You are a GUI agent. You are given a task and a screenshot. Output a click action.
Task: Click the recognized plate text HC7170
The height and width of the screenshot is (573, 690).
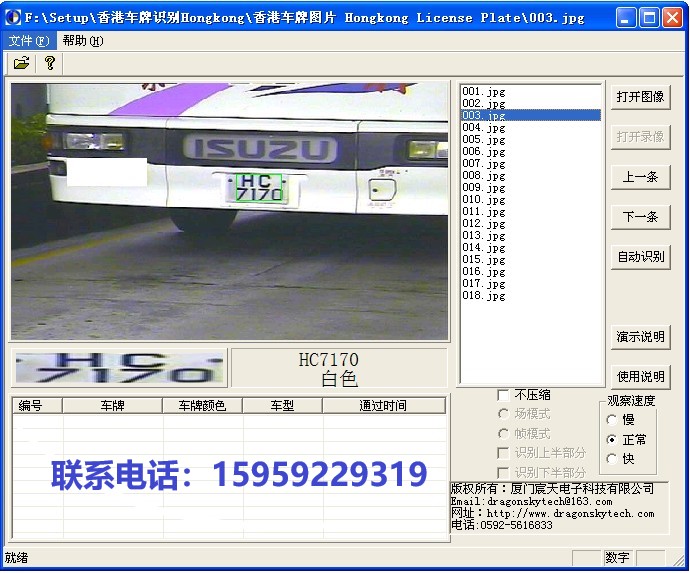click(x=328, y=360)
